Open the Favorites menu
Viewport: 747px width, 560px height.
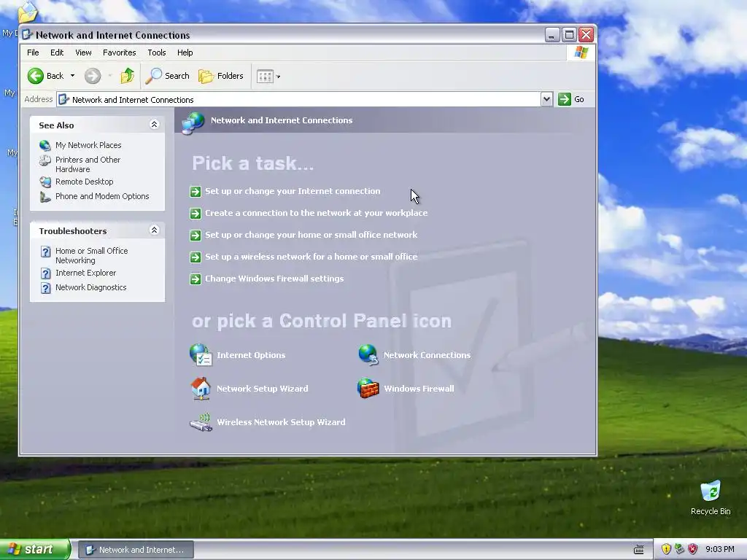tap(119, 52)
